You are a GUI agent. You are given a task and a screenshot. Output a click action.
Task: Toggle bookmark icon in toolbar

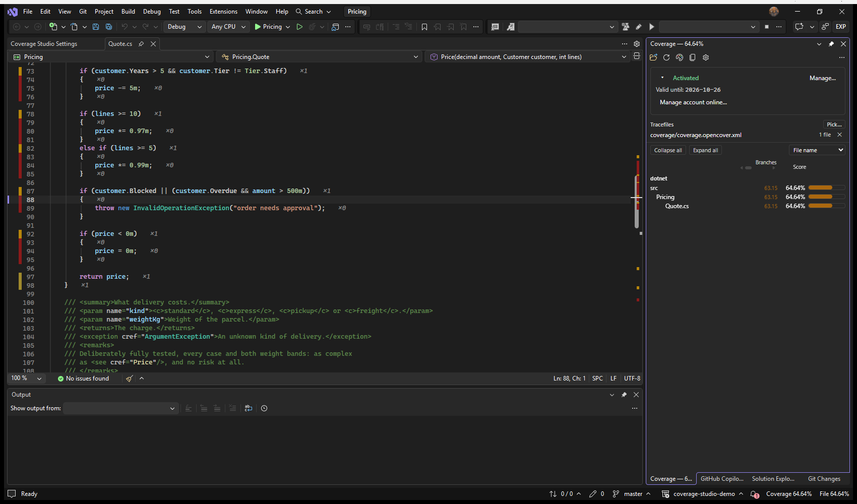pyautogui.click(x=424, y=27)
